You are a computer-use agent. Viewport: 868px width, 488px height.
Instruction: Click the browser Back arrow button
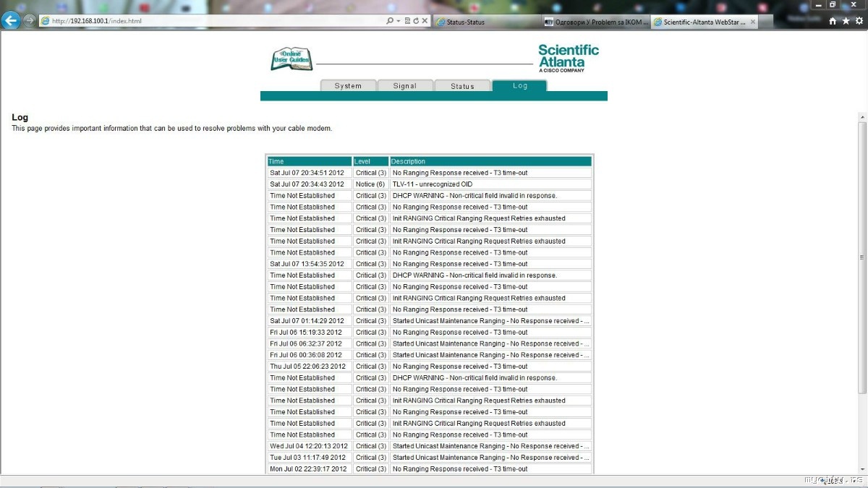(11, 21)
